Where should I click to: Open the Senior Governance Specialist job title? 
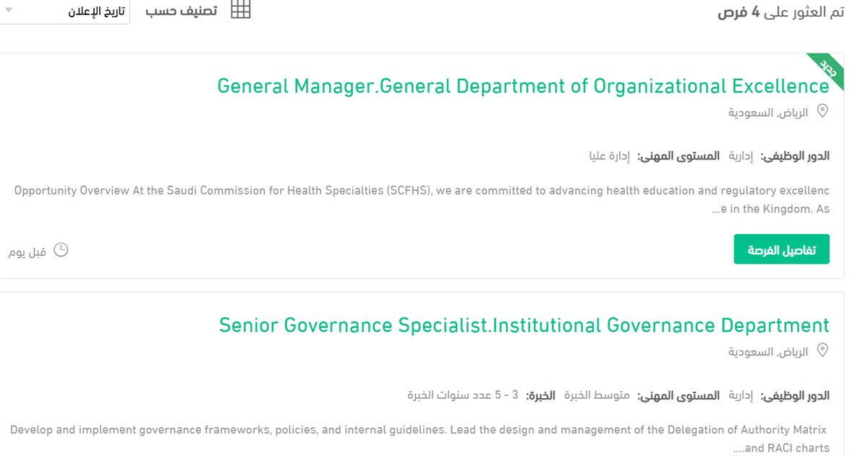coord(524,325)
